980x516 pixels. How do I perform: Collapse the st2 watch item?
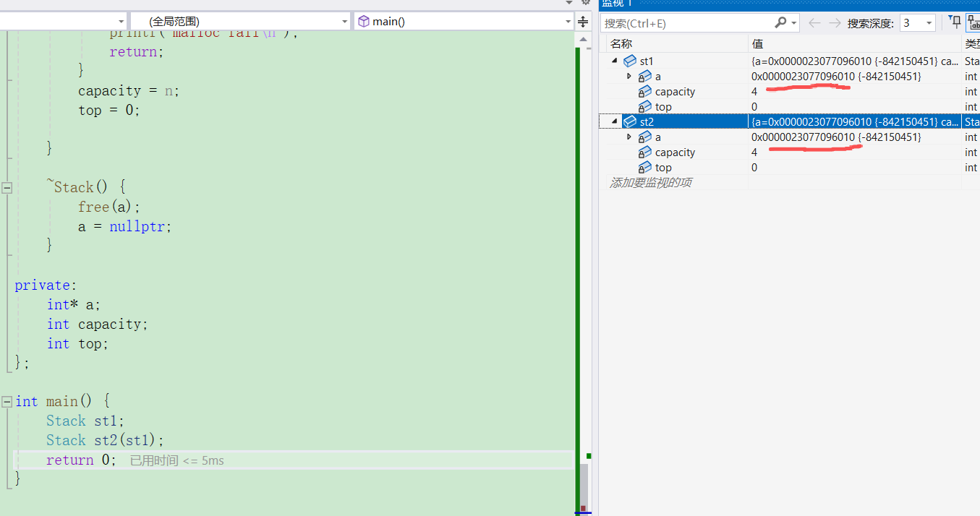click(x=615, y=122)
